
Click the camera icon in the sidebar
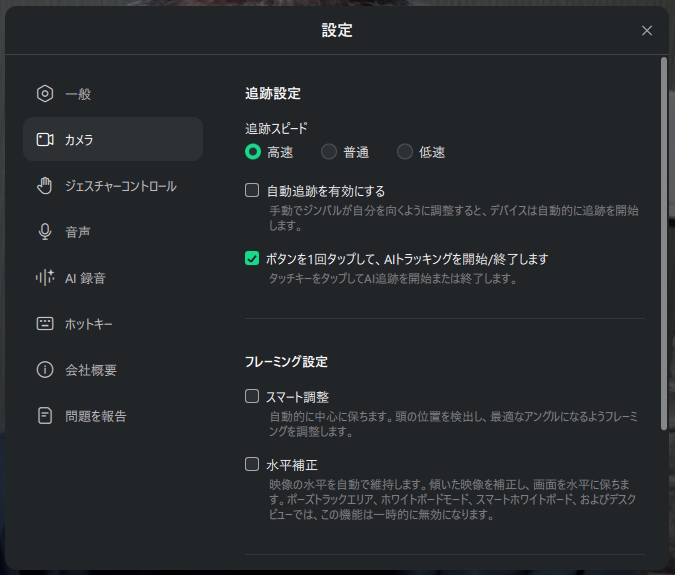click(44, 140)
